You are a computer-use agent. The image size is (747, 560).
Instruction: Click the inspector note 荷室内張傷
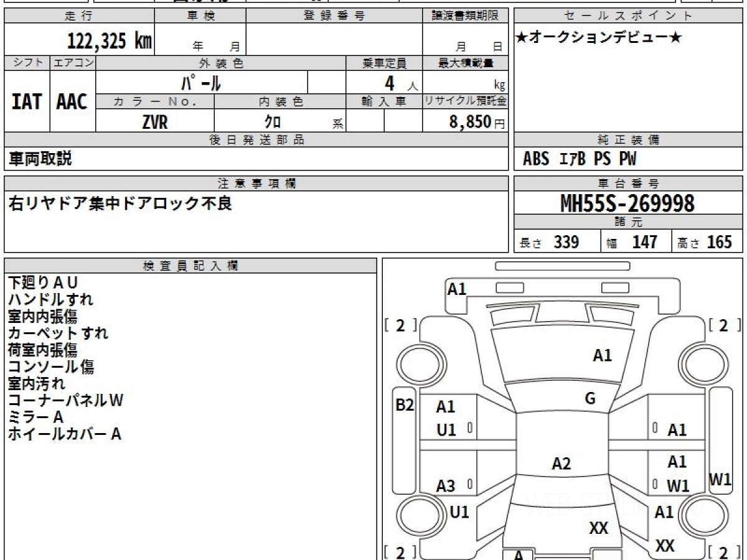pos(43,350)
